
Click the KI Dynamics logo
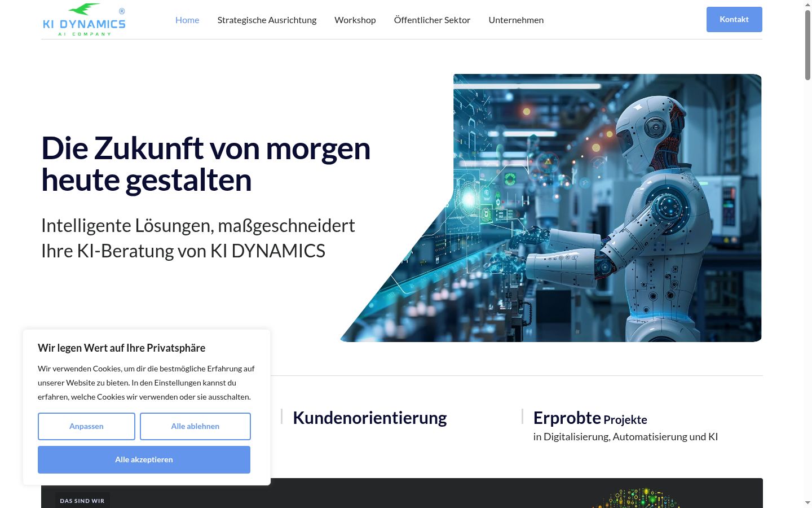tap(84, 20)
